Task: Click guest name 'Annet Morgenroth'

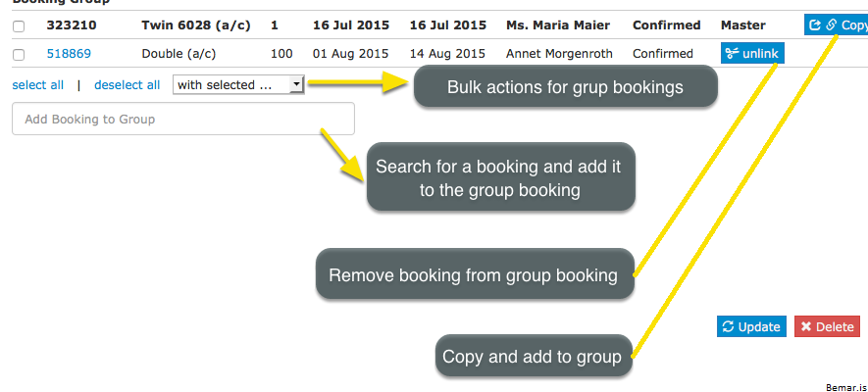Action: coord(559,54)
